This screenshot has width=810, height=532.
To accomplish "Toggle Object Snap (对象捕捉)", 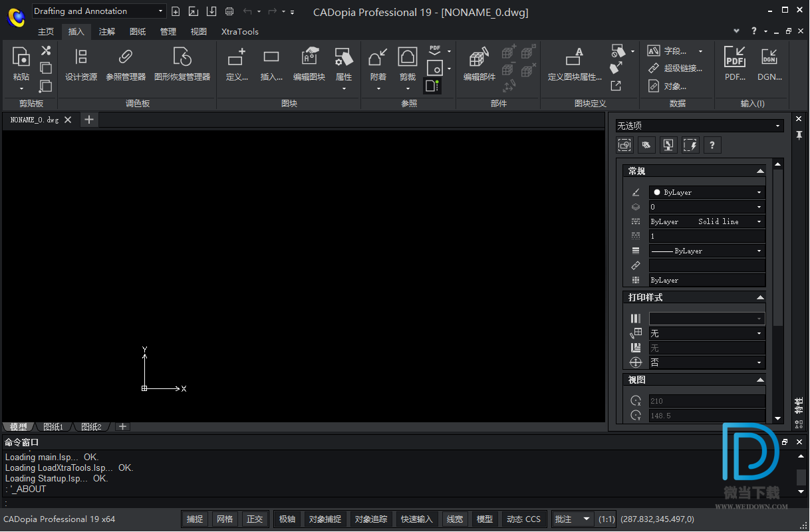I will click(x=325, y=519).
